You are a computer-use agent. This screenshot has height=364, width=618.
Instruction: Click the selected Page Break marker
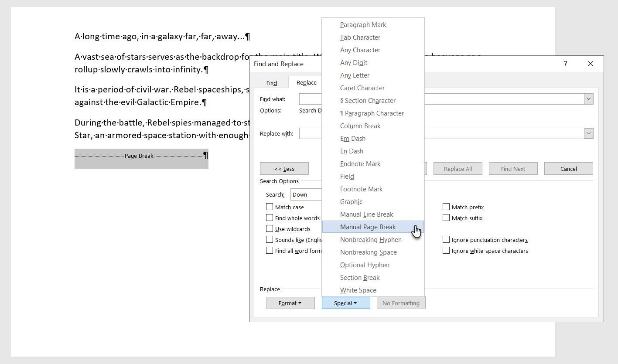[x=140, y=156]
